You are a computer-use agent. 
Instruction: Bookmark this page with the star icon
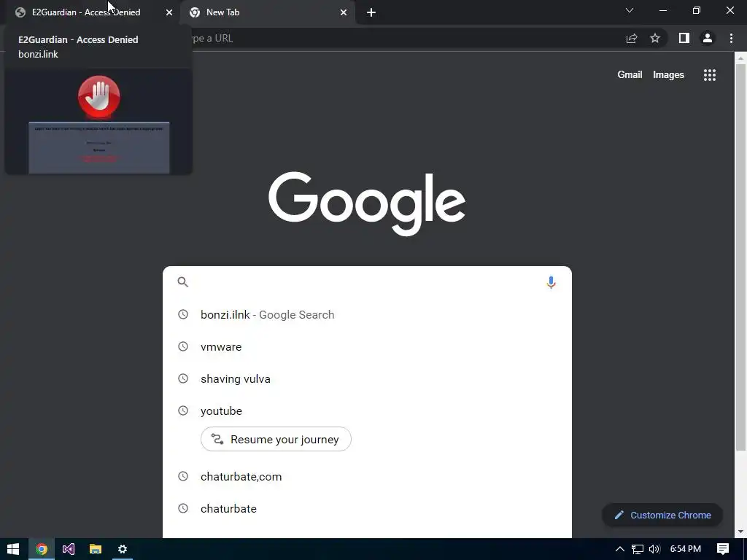coord(655,38)
